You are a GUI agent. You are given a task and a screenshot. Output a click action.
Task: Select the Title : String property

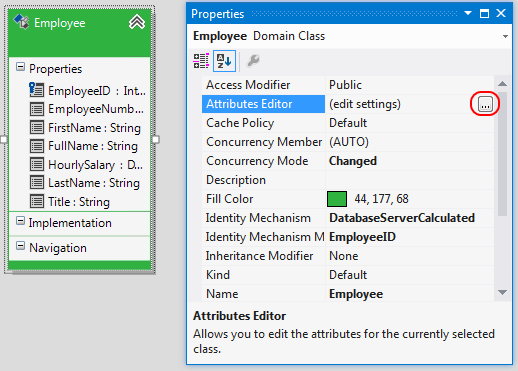coord(79,202)
